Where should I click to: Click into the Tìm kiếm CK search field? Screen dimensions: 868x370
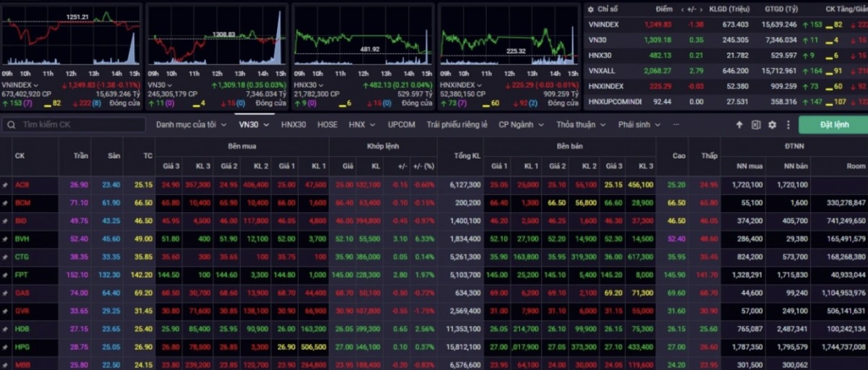tap(80, 125)
